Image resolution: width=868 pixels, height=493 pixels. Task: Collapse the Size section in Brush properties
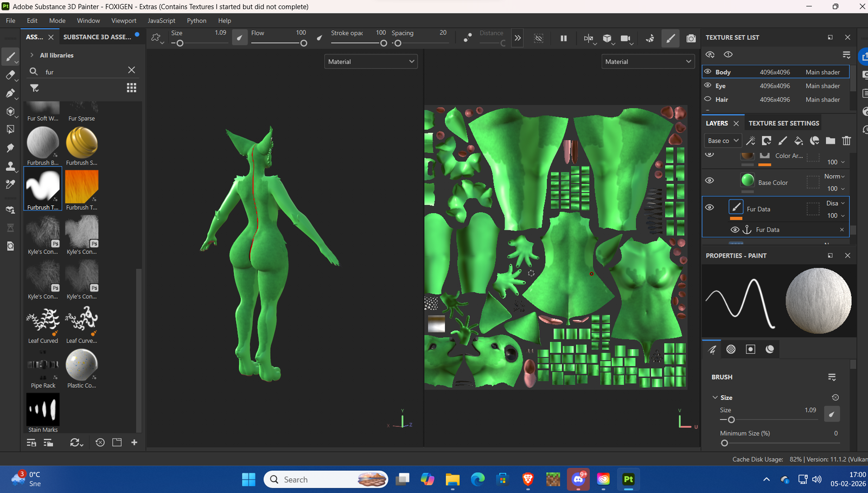point(715,398)
